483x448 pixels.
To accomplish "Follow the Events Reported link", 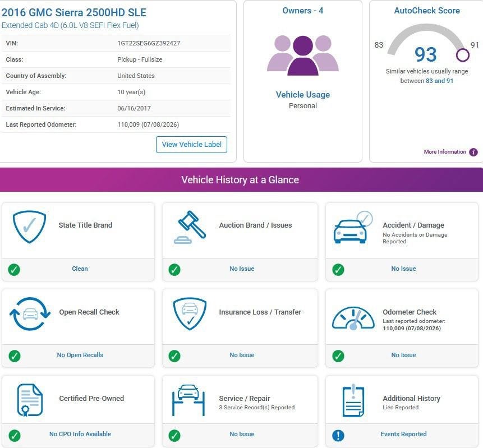I will coord(403,434).
